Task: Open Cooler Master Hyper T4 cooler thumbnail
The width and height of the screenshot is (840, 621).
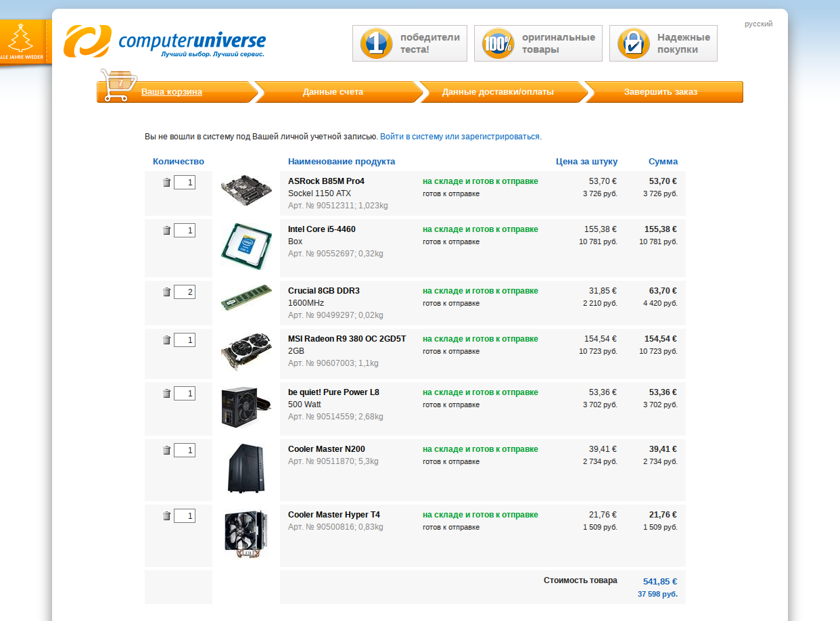Action: 246,534
